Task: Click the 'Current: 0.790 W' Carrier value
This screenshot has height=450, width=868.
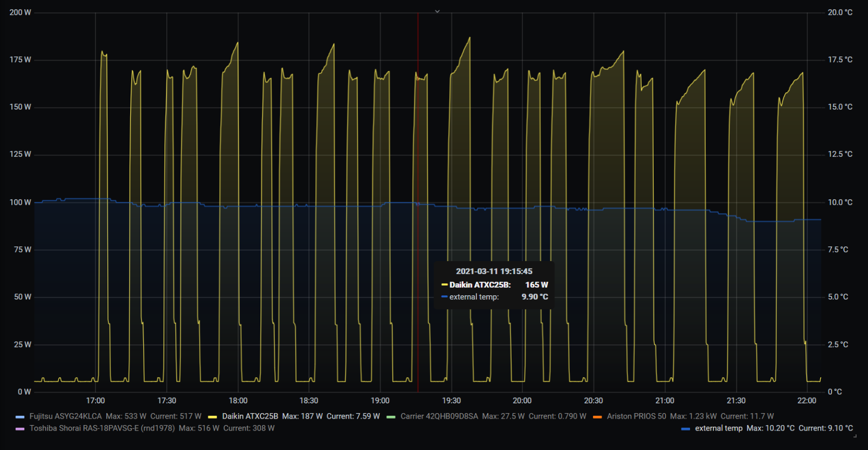Action: point(558,416)
